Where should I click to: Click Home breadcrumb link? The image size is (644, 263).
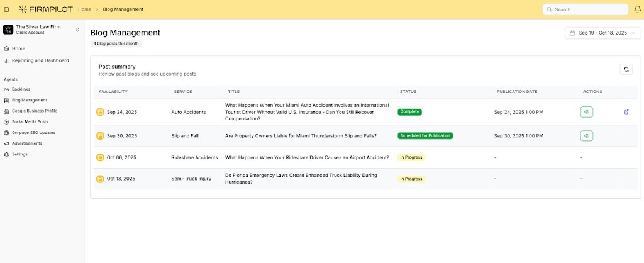click(84, 9)
